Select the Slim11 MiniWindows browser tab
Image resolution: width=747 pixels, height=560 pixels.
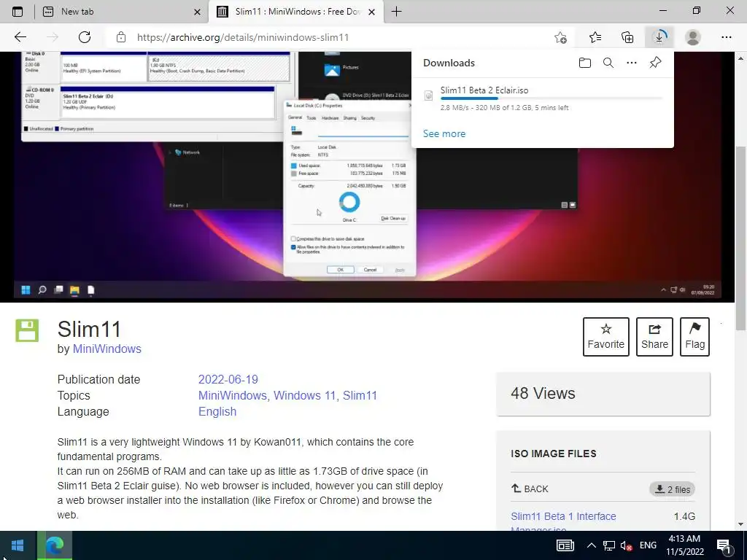click(296, 12)
